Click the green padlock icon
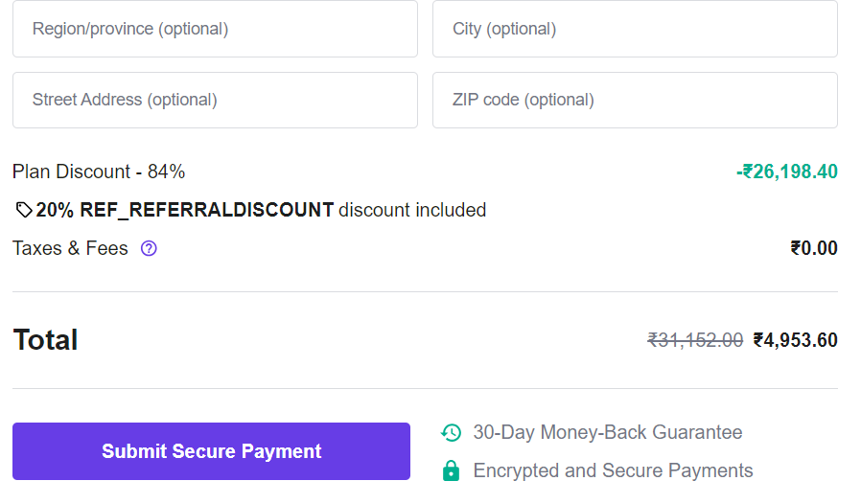Viewport: 861px width, 504px height. [451, 471]
